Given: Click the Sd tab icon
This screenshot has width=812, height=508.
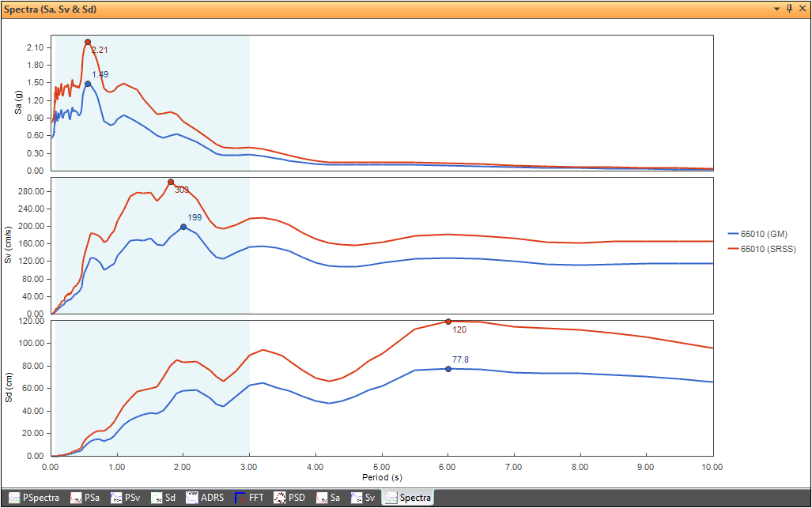Looking at the screenshot, I should pyautogui.click(x=156, y=498).
